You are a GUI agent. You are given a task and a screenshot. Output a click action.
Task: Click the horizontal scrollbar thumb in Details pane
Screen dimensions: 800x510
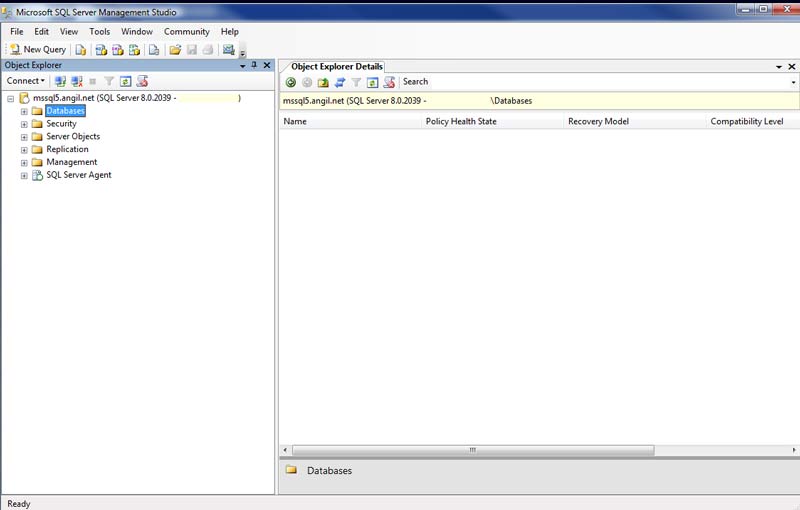click(473, 450)
